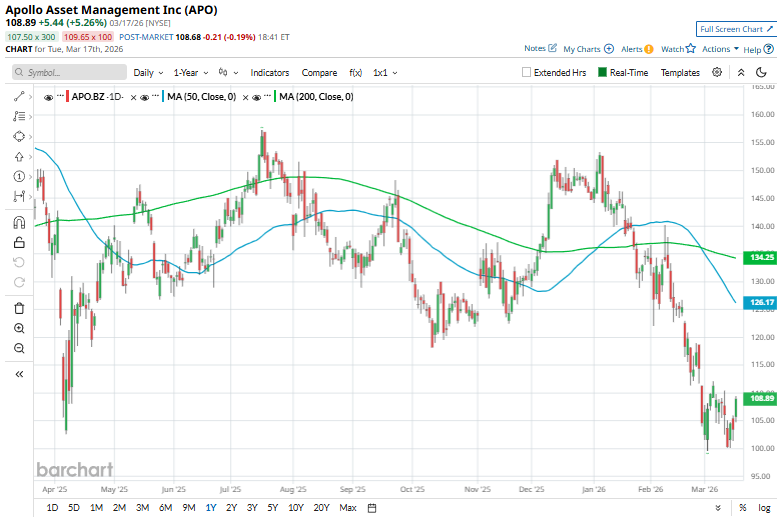
Task: Expand the arrow marker options chevron
Action: [30, 157]
